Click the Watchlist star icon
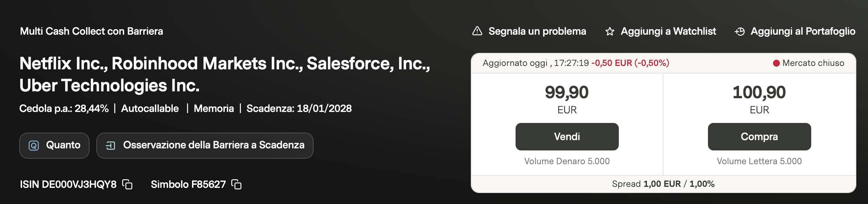 click(610, 32)
